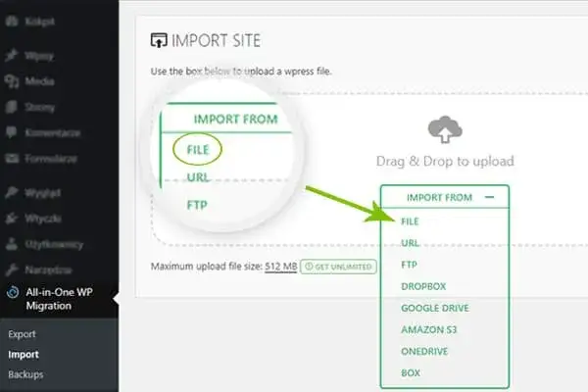588x392 pixels.
Task: Open the Export submenu item
Action: [x=23, y=334]
